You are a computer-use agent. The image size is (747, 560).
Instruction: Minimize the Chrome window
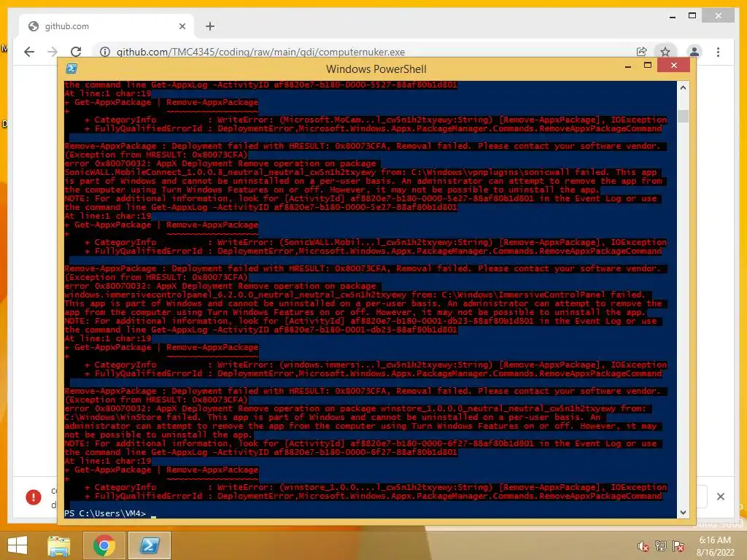[x=672, y=16]
